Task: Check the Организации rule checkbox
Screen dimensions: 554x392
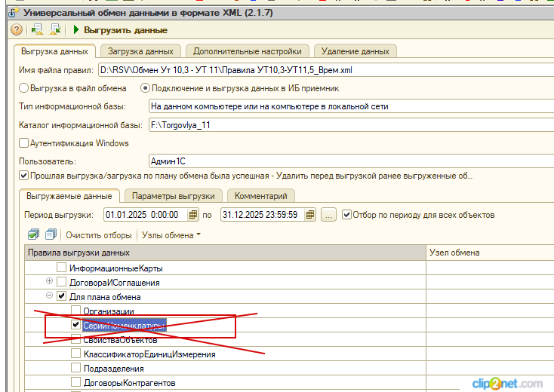Action: [x=75, y=311]
